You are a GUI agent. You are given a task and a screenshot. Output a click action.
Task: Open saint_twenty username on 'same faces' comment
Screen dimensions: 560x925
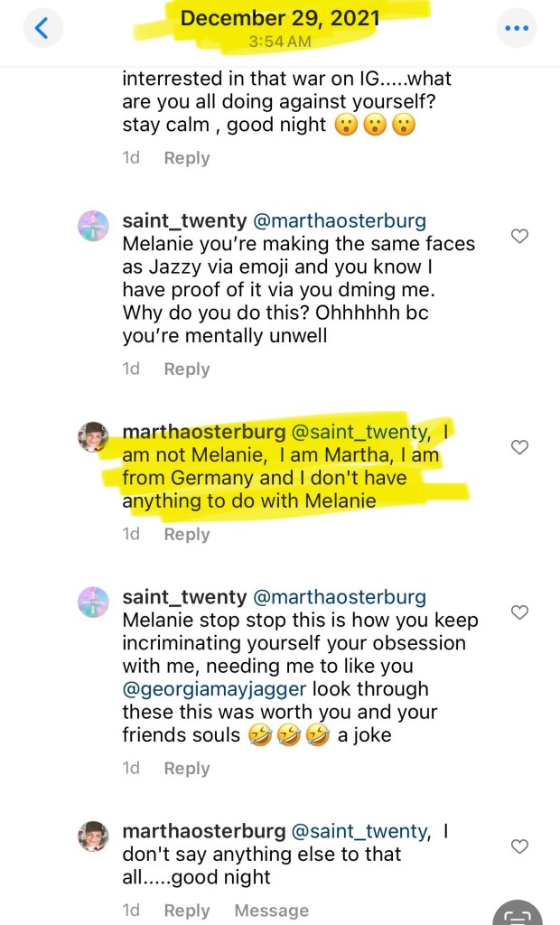(184, 221)
